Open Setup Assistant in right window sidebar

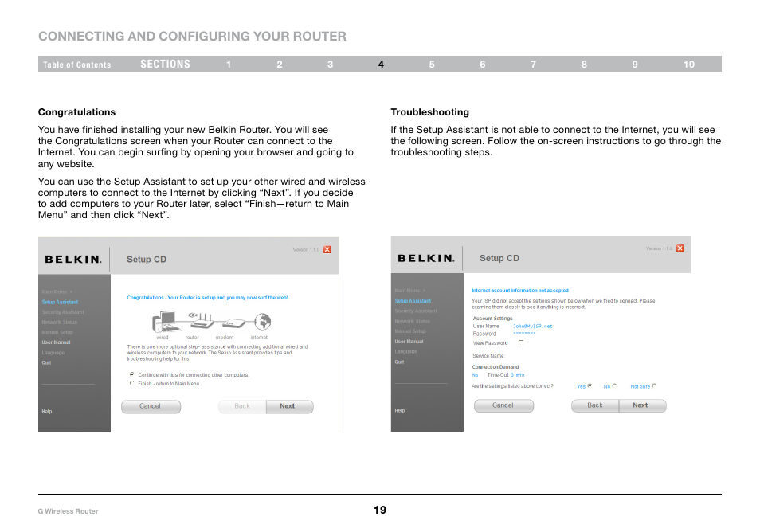(x=413, y=301)
